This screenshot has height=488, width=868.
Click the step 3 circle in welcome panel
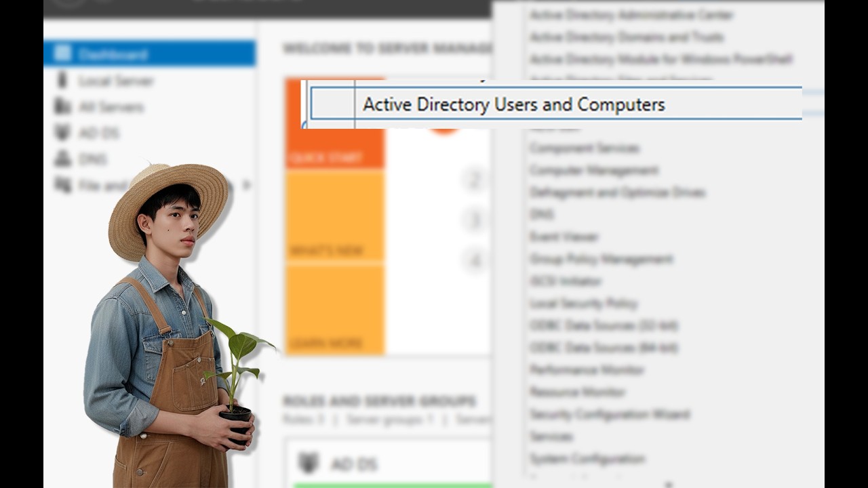(x=475, y=220)
